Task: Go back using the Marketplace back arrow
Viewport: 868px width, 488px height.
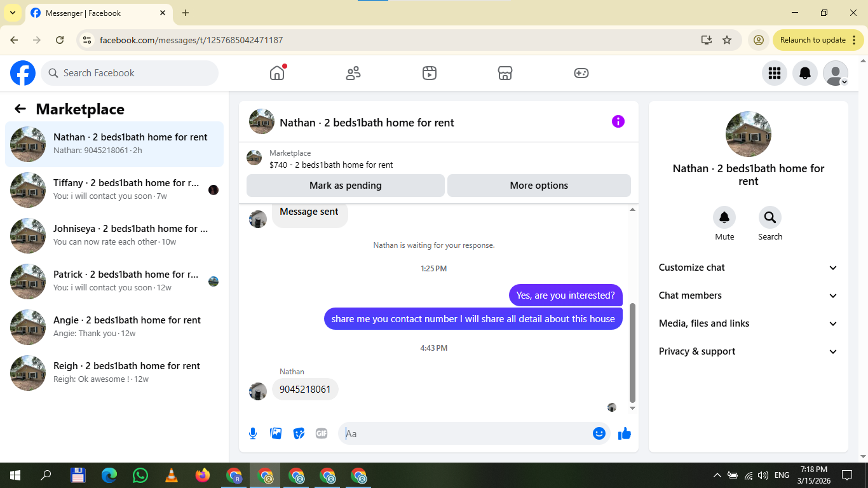Action: 20,109
